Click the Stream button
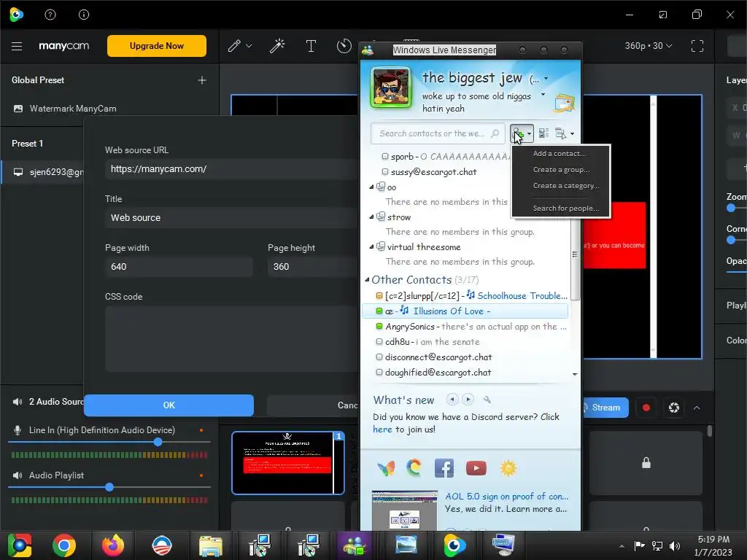Screen dimensions: 747x560 [x=605, y=408]
